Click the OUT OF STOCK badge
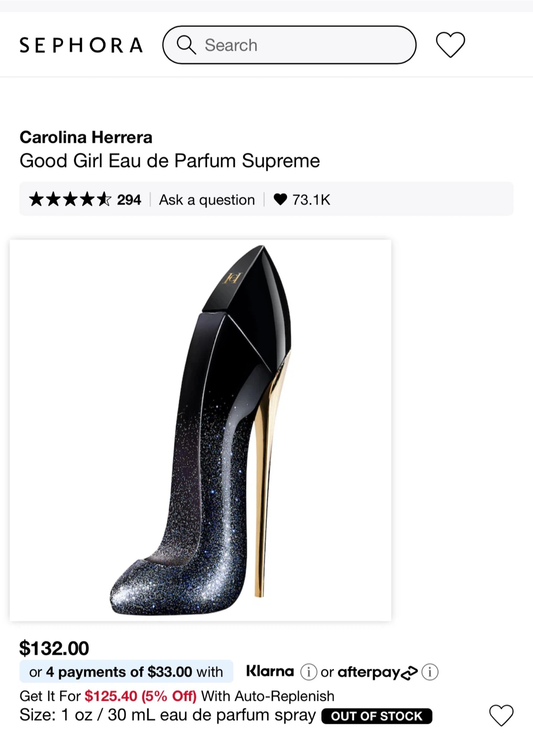The image size is (533, 756). pyautogui.click(x=377, y=716)
